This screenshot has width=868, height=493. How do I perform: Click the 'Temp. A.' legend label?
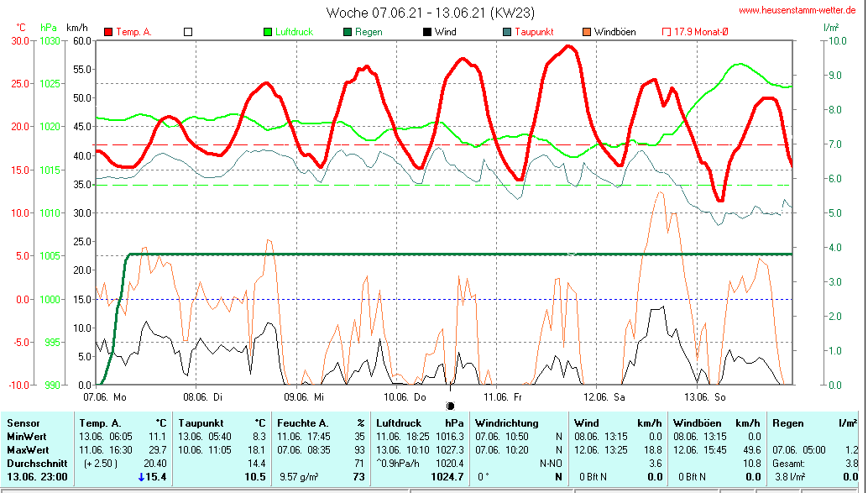point(133,32)
